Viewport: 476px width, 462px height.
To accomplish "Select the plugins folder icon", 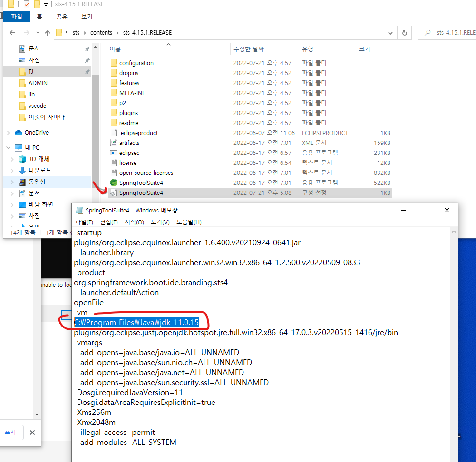I will tap(114, 113).
